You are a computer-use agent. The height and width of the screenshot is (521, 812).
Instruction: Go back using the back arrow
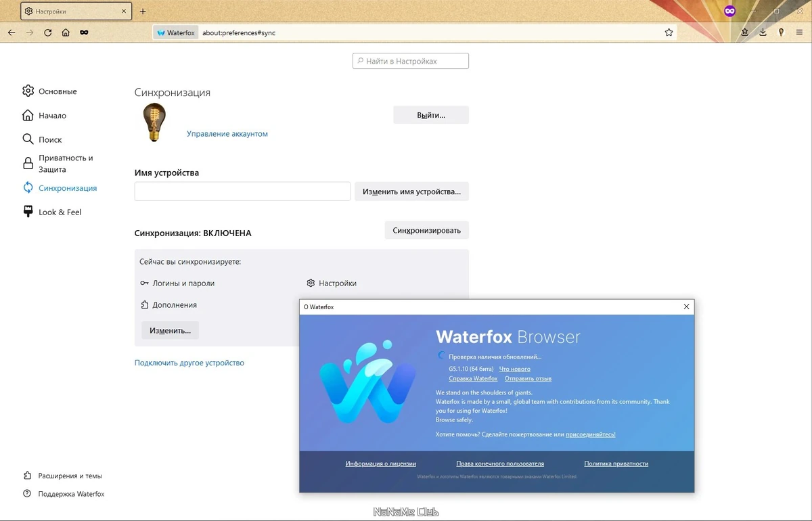pos(12,32)
